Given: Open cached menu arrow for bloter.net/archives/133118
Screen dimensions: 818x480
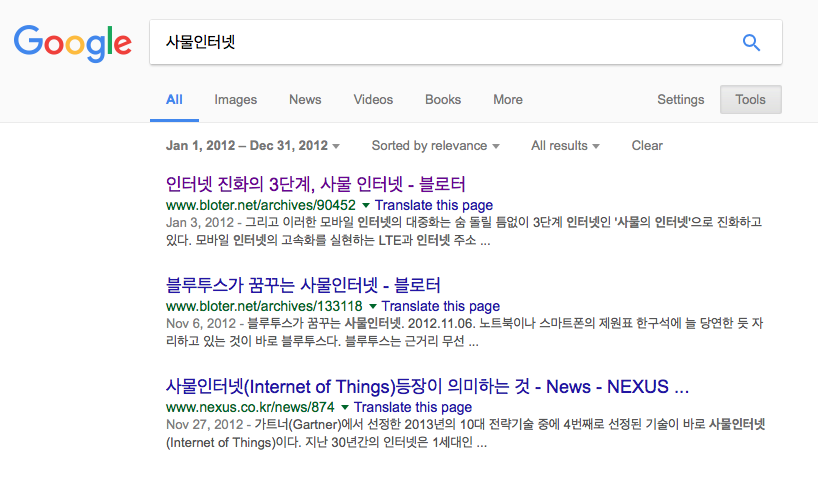Looking at the screenshot, I should point(372,306).
